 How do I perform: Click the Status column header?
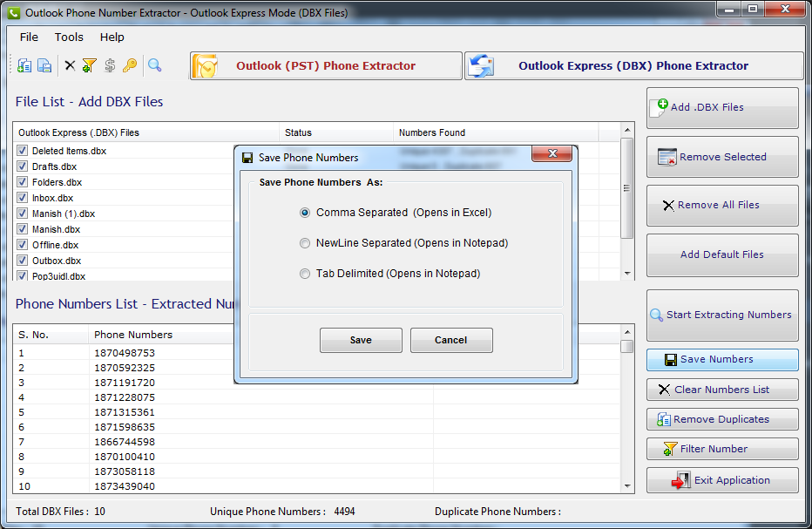click(x=336, y=132)
